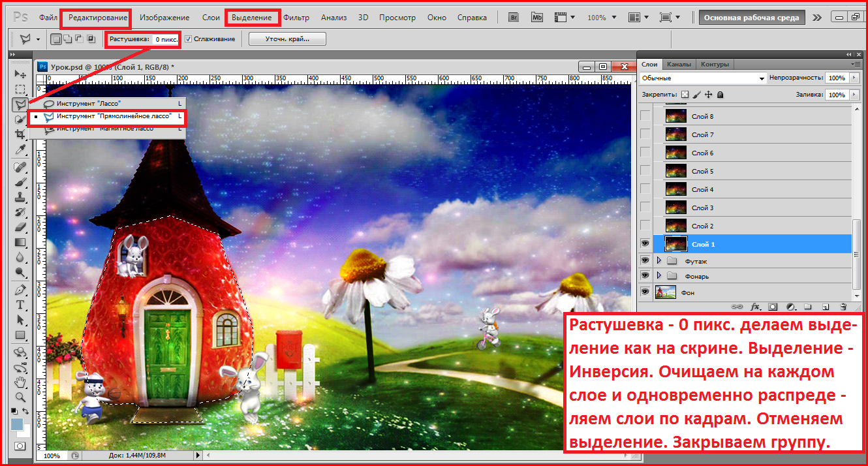Open the Layers panel options menu
868x466 pixels.
[857, 64]
